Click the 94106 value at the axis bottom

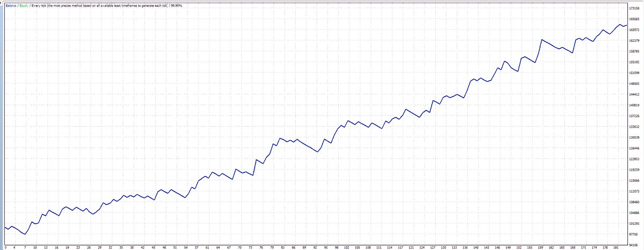coord(633,245)
